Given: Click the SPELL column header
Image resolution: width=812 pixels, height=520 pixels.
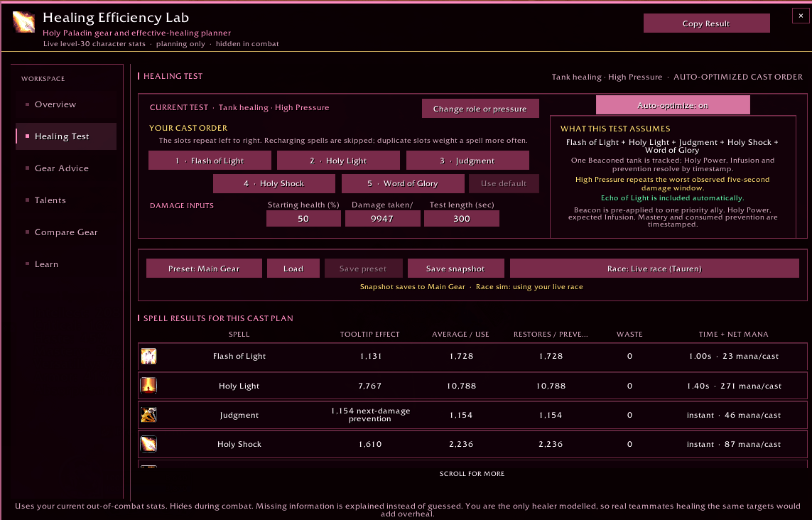Looking at the screenshot, I should pyautogui.click(x=239, y=334).
